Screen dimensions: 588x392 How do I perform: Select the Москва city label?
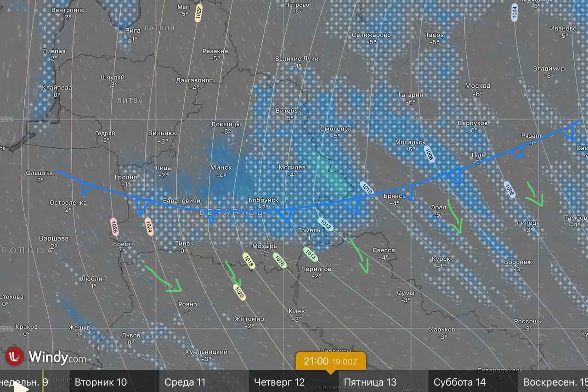(x=477, y=86)
